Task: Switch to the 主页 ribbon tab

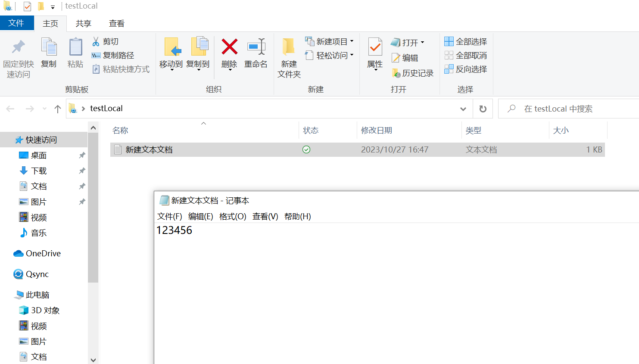Action: click(50, 23)
